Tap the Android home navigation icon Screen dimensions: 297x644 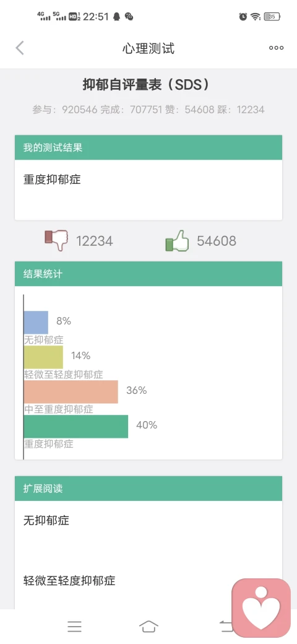coord(148,626)
